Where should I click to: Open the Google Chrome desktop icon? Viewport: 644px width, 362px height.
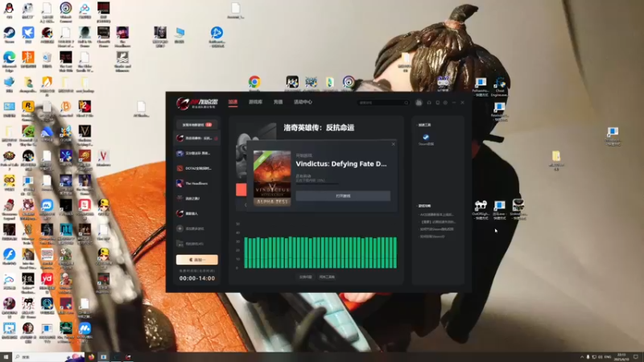pos(254,84)
